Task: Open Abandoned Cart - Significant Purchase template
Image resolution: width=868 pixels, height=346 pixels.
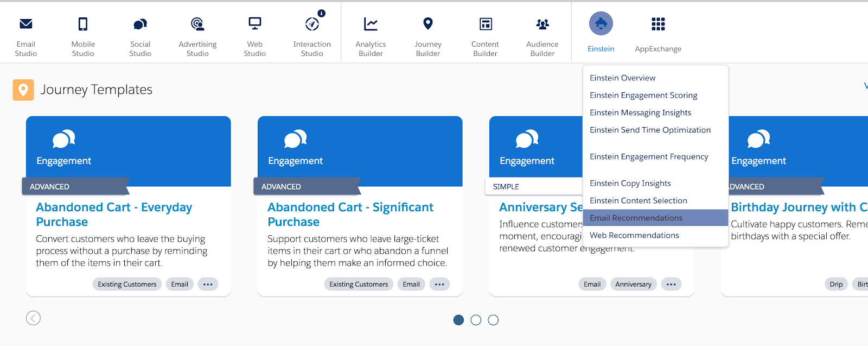Action: 350,215
